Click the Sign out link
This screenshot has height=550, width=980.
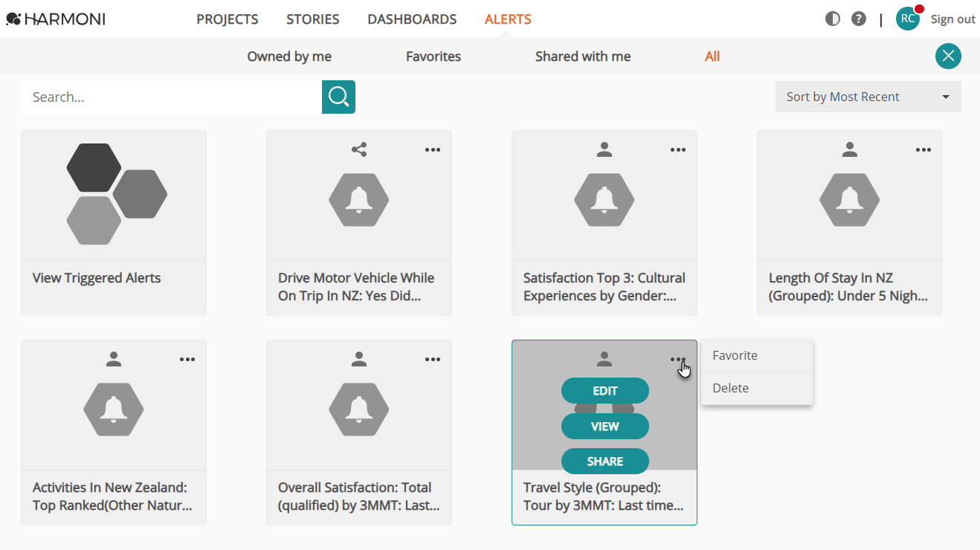click(953, 19)
